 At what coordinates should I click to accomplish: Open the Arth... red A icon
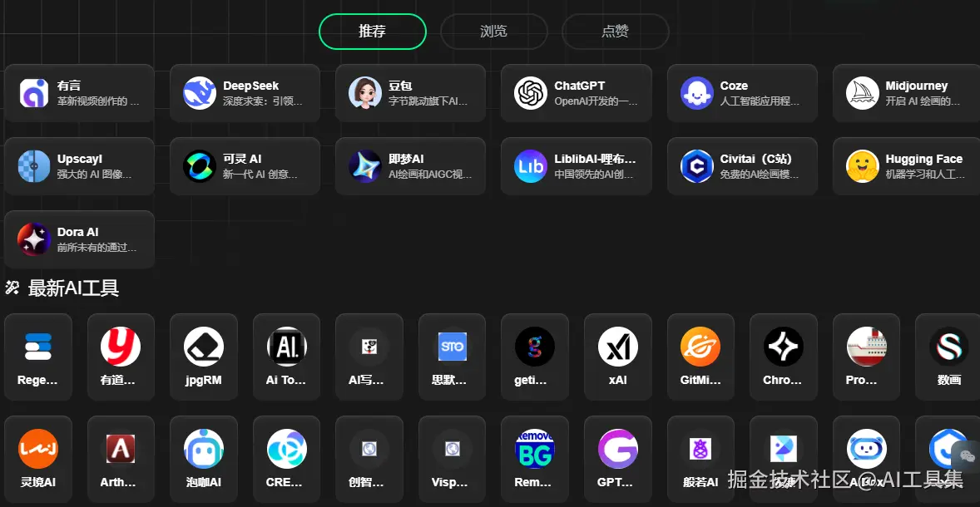(121, 449)
